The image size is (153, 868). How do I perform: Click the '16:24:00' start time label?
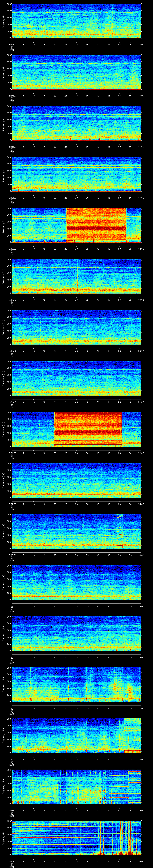[12, 606]
